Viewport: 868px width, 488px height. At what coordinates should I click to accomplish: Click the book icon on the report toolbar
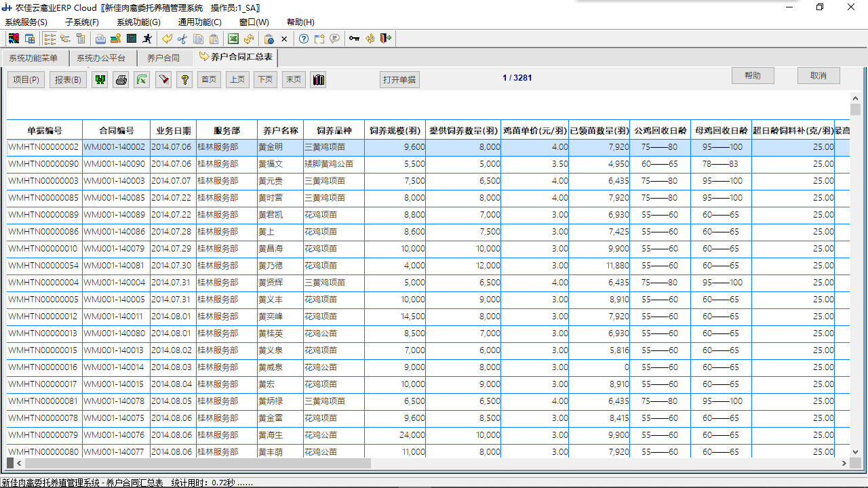tap(318, 79)
